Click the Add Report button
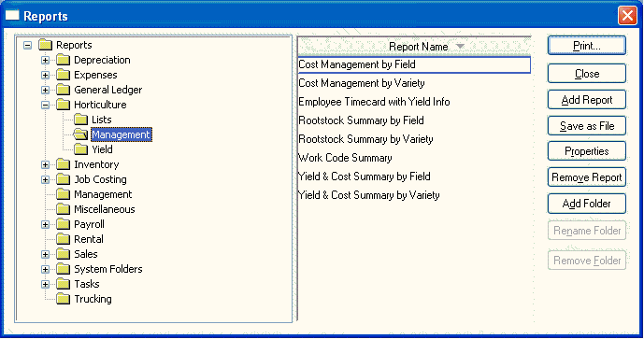The width and height of the screenshot is (644, 339). pyautogui.click(x=586, y=100)
